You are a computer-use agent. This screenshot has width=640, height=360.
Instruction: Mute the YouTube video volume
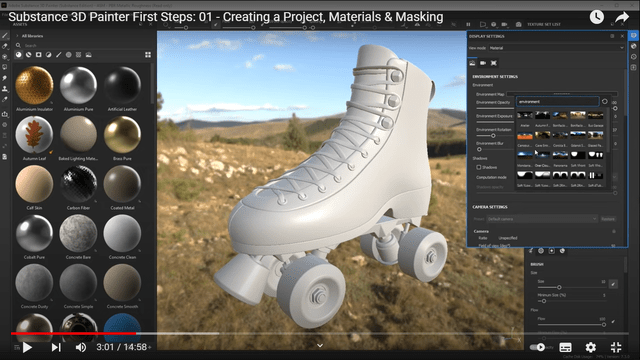[81, 347]
